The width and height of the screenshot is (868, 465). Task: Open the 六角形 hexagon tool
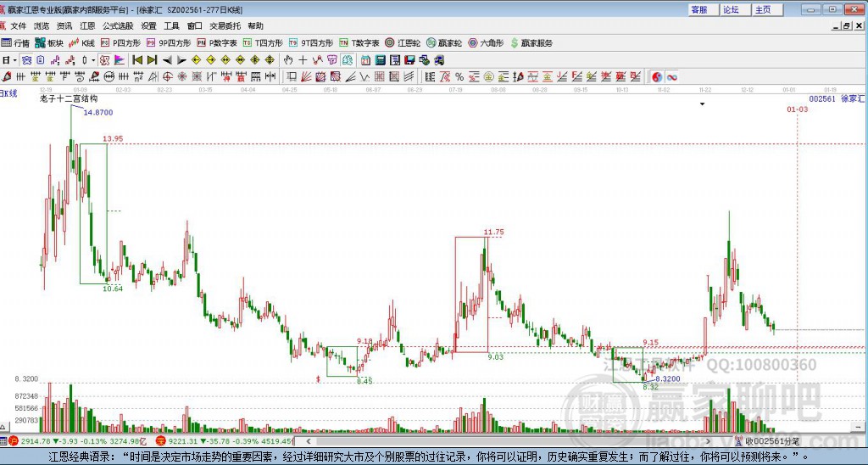pos(486,42)
